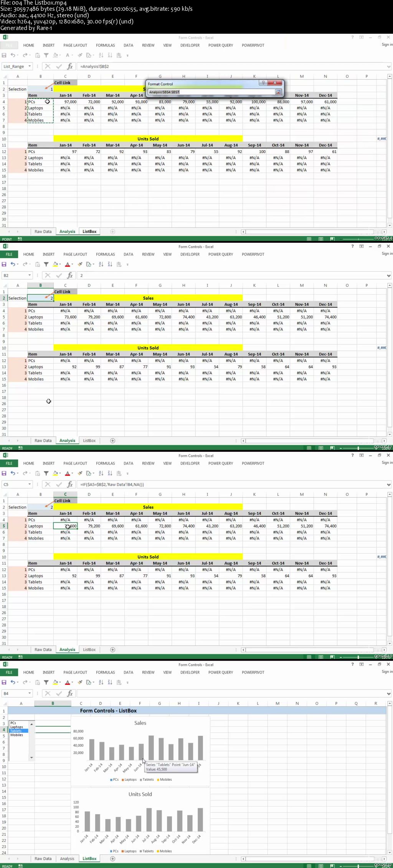Click Filter funnel icon in the Name Box B4 frame

[46, 682]
